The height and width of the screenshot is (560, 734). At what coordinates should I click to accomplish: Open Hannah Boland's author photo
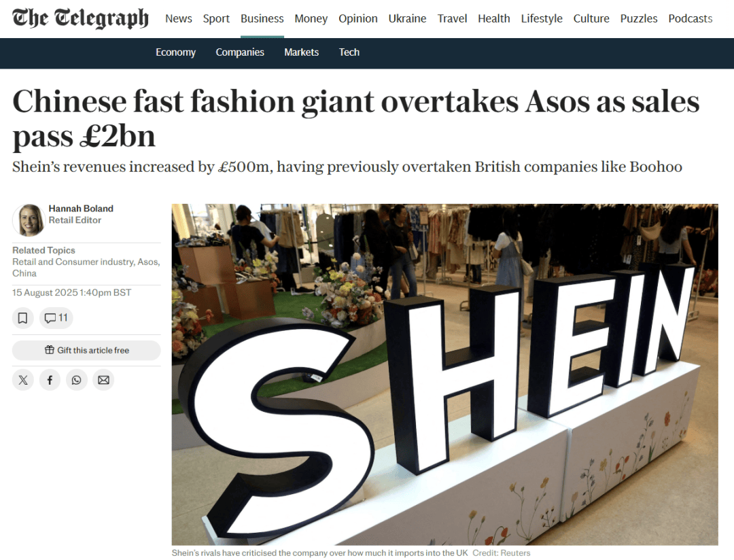click(x=29, y=220)
